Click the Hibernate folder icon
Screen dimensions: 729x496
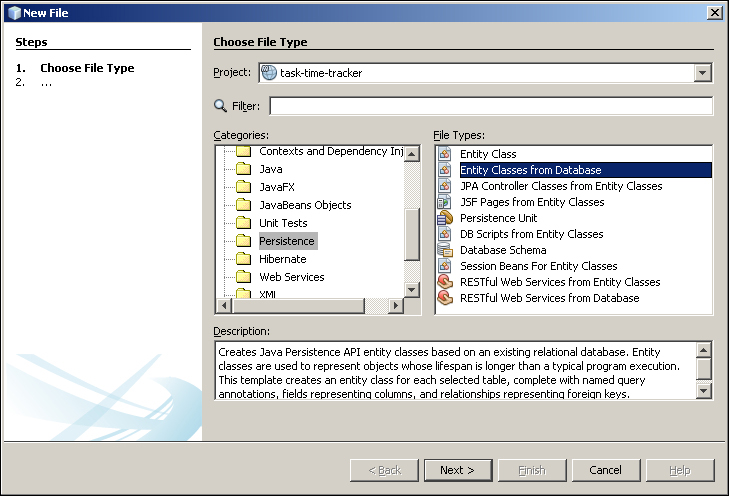coord(243,259)
